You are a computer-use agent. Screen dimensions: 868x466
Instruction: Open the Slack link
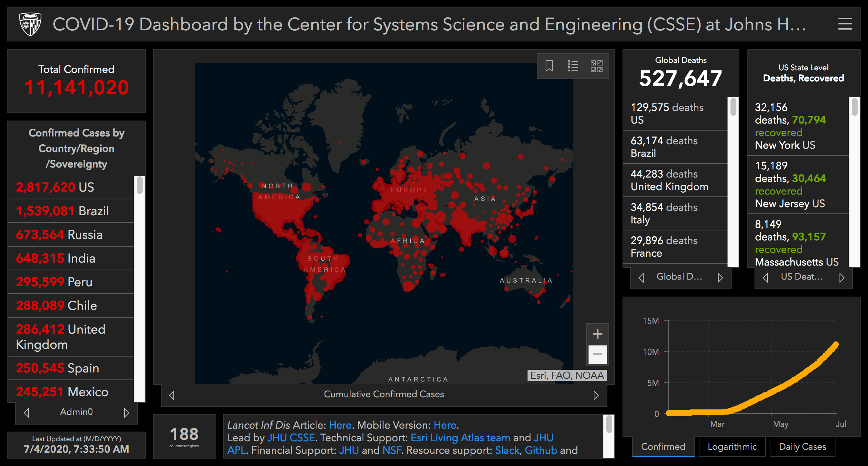coord(507,450)
